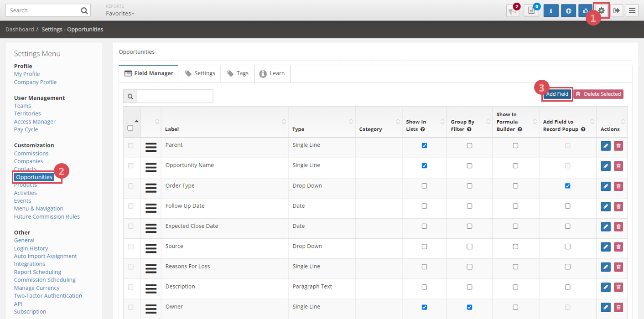Check Add Field to Record Popup for Description
The height and width of the screenshot is (319, 644).
[x=567, y=287]
